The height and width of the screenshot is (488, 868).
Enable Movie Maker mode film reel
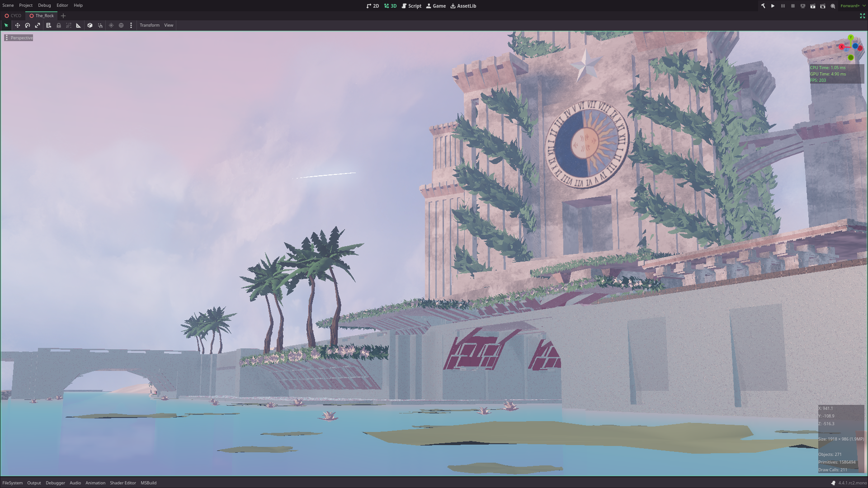(833, 6)
